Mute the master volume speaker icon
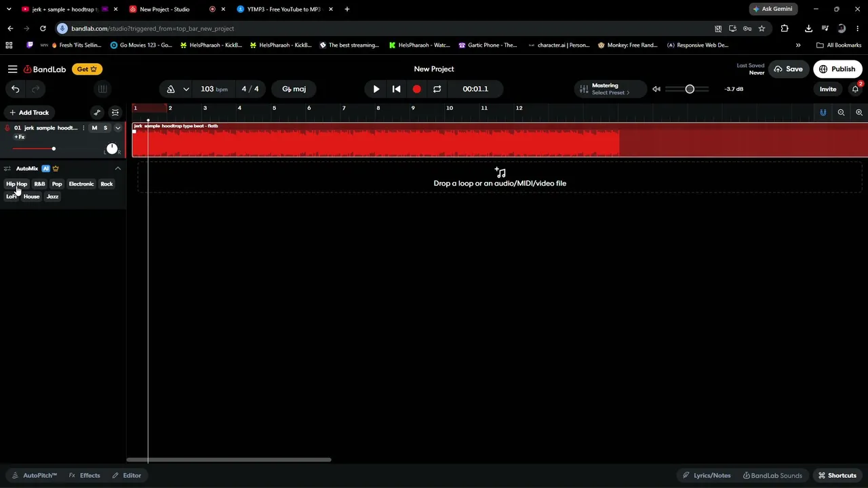The image size is (868, 488). coord(656,89)
